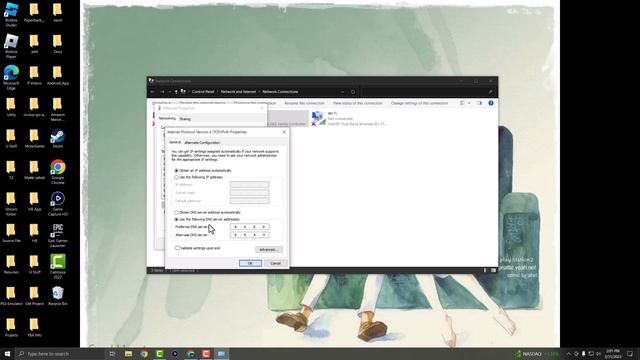Click Cancel in IPv4 Properties dialog
Image resolution: width=640 pixels, height=360 pixels.
276,263
